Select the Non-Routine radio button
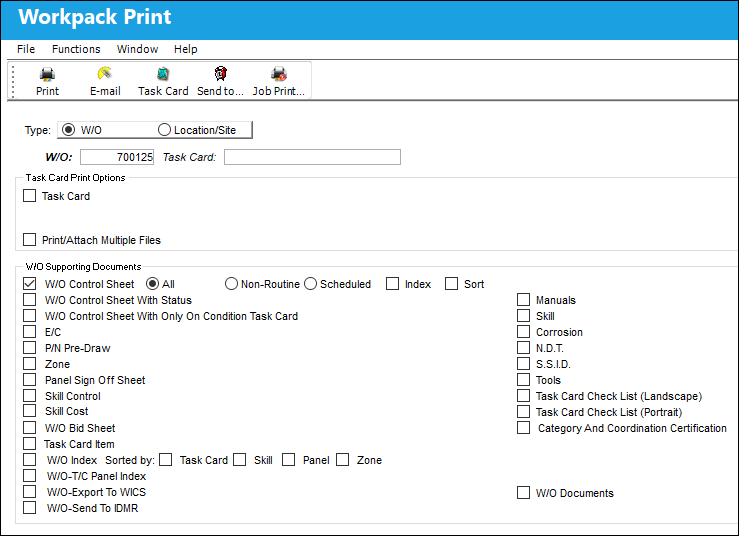This screenshot has height=536, width=739. tap(231, 284)
